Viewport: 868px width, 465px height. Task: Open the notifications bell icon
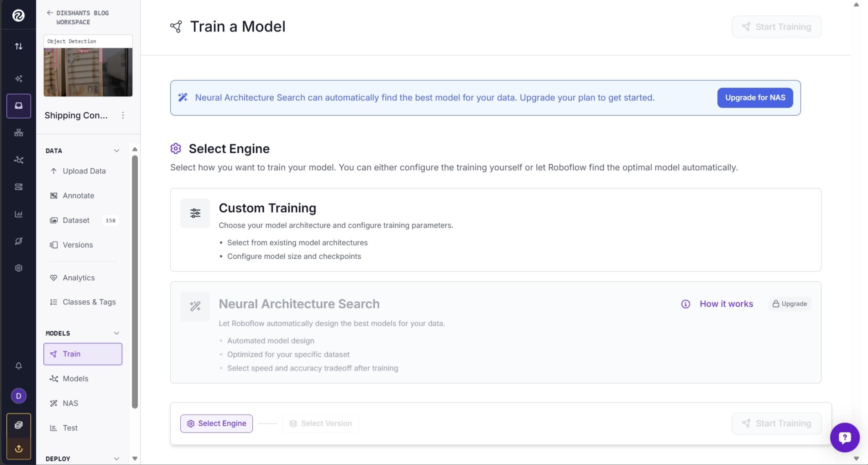19,366
